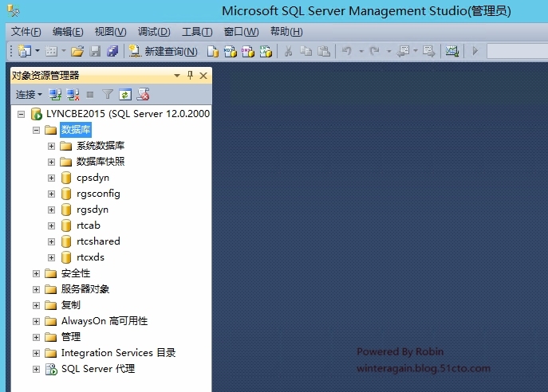
Task: Select Integration Services 目录 item
Action: 118,353
